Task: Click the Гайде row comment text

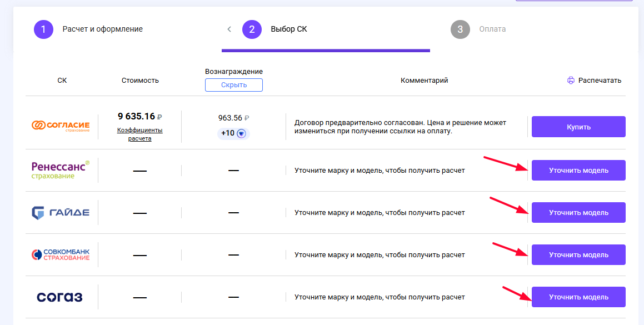Action: (x=380, y=212)
